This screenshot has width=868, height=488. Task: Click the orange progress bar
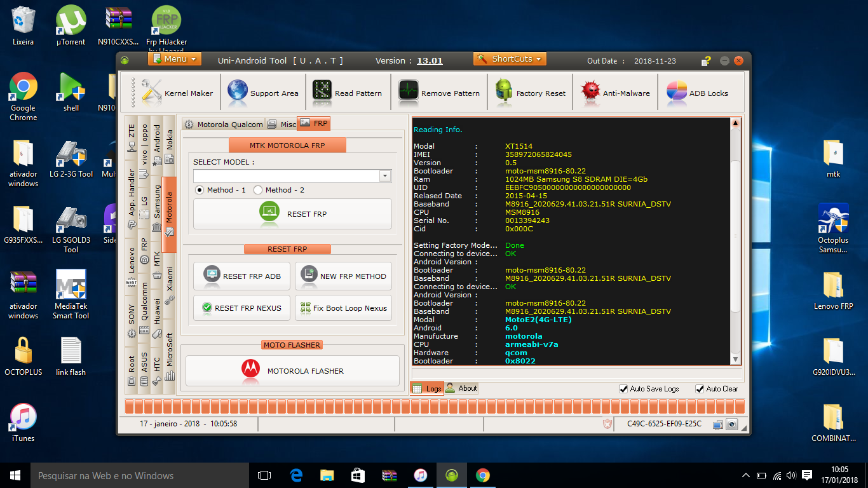[x=435, y=407]
